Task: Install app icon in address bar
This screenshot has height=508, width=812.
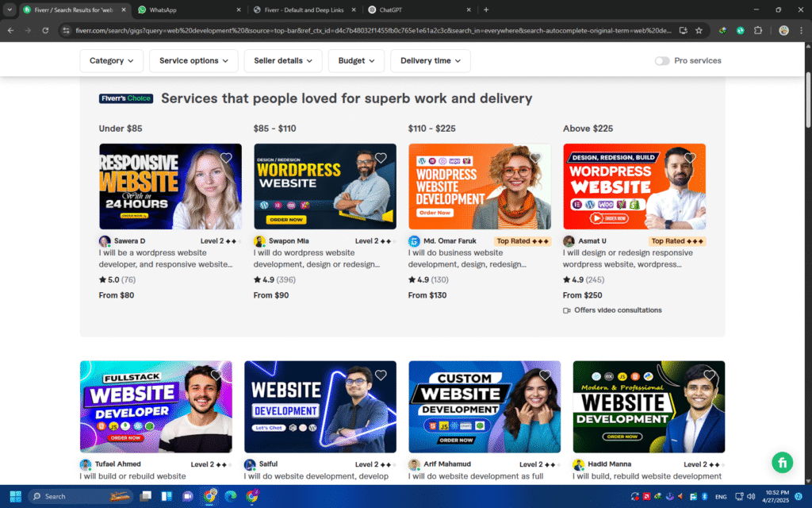Action: (683, 31)
